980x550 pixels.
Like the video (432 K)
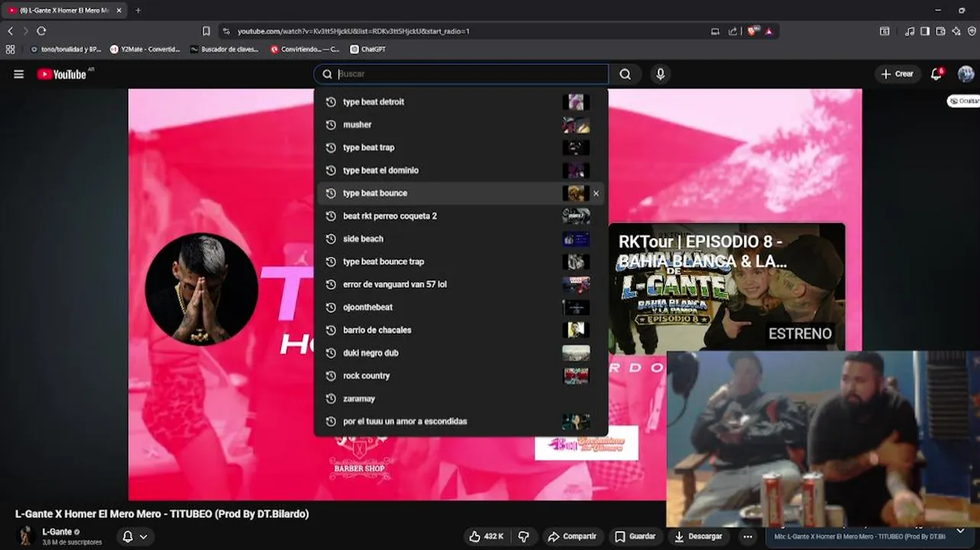(x=486, y=536)
